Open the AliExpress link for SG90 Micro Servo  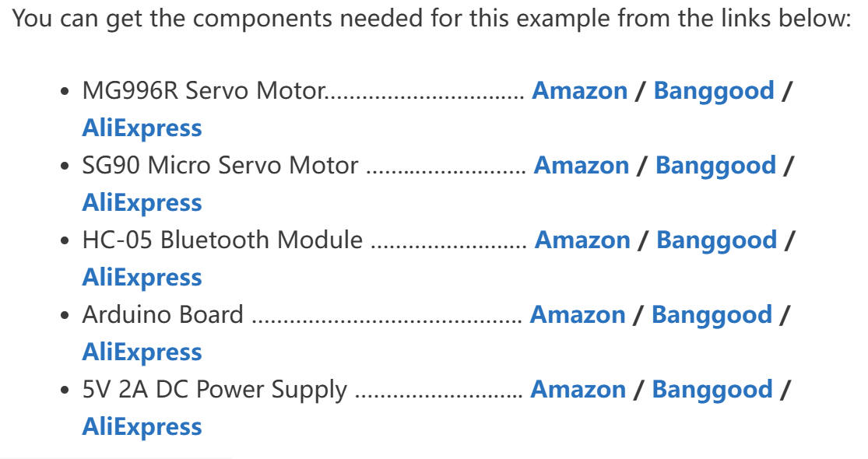142,204
